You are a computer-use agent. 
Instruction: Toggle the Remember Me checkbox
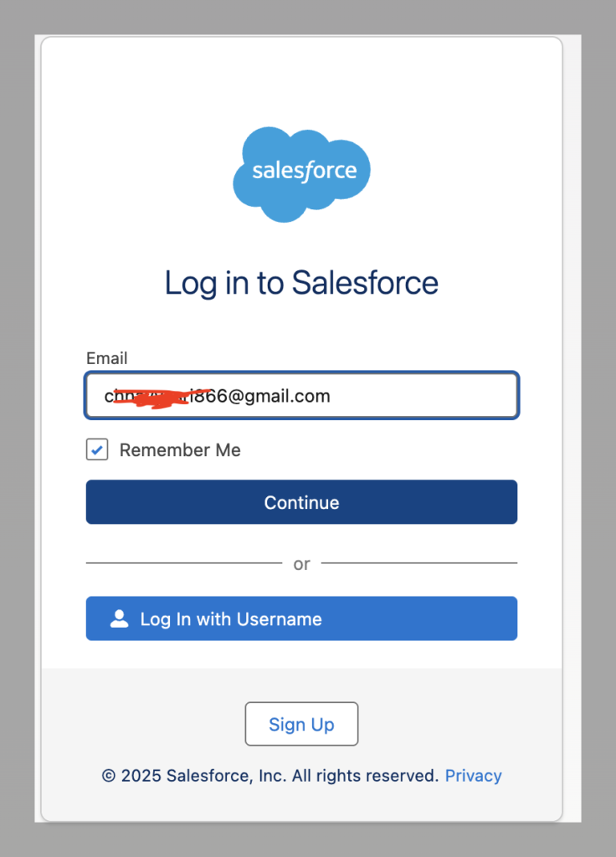pyautogui.click(x=97, y=450)
